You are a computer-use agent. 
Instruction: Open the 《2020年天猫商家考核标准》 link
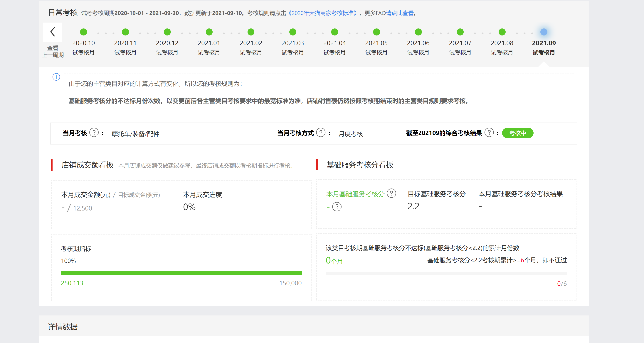point(323,13)
